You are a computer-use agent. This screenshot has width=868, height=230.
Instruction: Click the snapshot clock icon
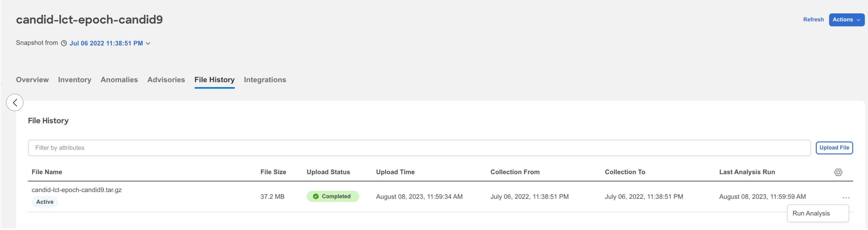point(64,43)
